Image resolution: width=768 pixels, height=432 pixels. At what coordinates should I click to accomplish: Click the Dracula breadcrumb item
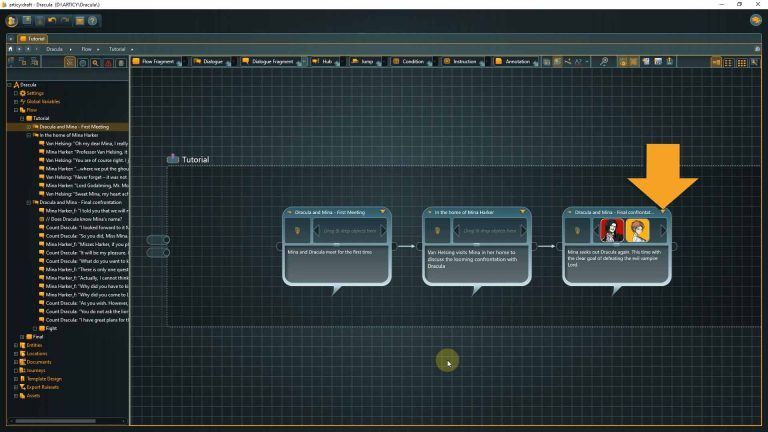click(54, 49)
